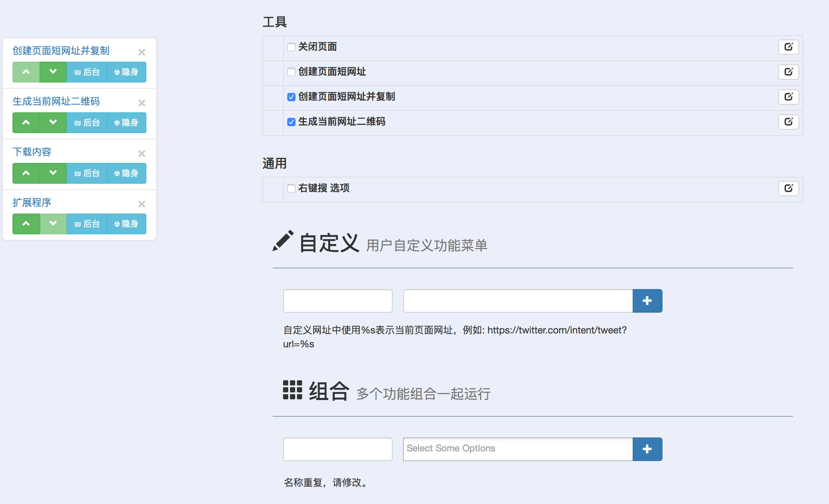
Task: Move the 创建页面短网址并复制 card up
Action: point(26,72)
